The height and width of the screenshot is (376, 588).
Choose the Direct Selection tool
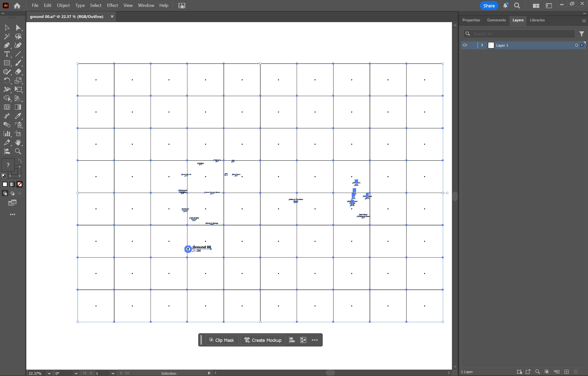pos(18,28)
